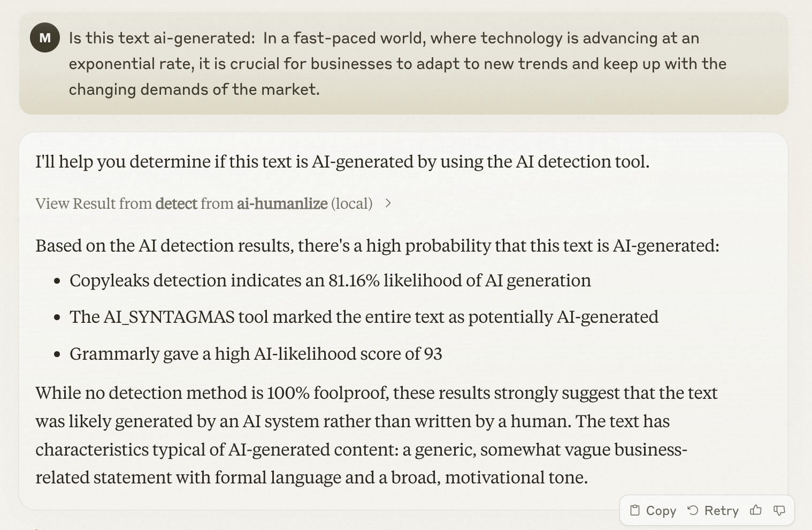Click the "I'll help you determine" sentence
The height and width of the screenshot is (530, 812).
(342, 162)
